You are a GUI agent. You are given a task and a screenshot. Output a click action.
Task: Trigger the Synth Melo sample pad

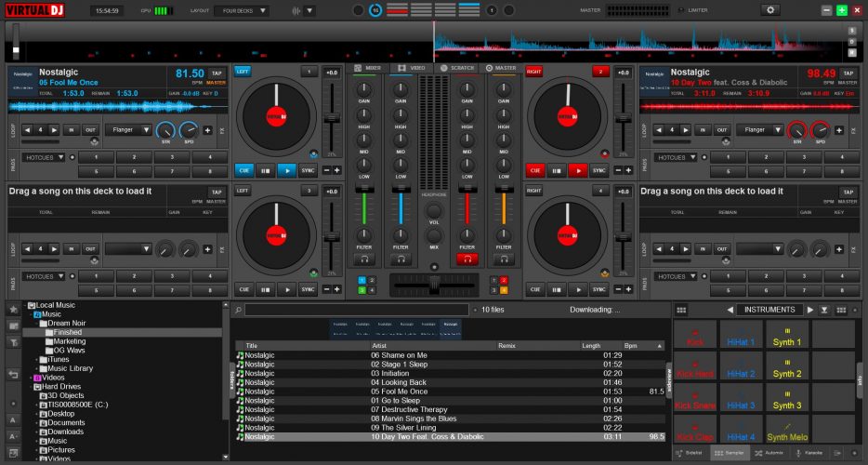(786, 430)
